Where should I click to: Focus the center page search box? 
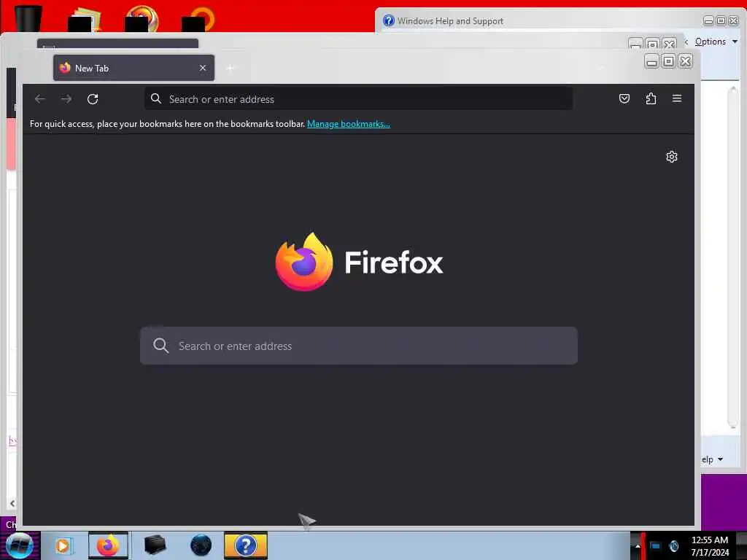pos(359,346)
